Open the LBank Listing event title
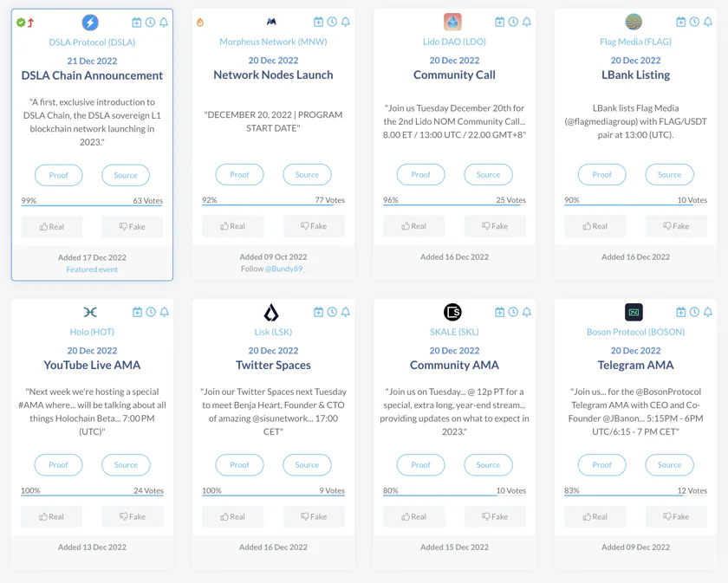Viewport: 728px width, 583px height. coord(635,74)
